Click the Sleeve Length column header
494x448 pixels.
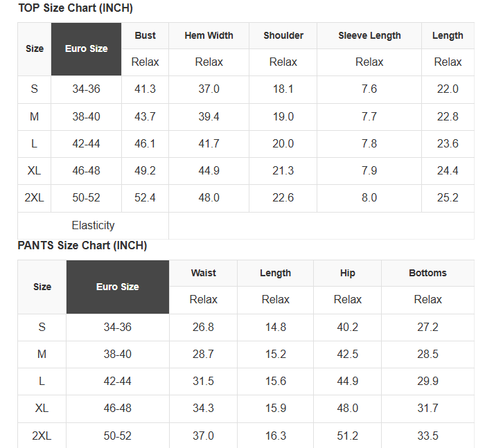(369, 35)
